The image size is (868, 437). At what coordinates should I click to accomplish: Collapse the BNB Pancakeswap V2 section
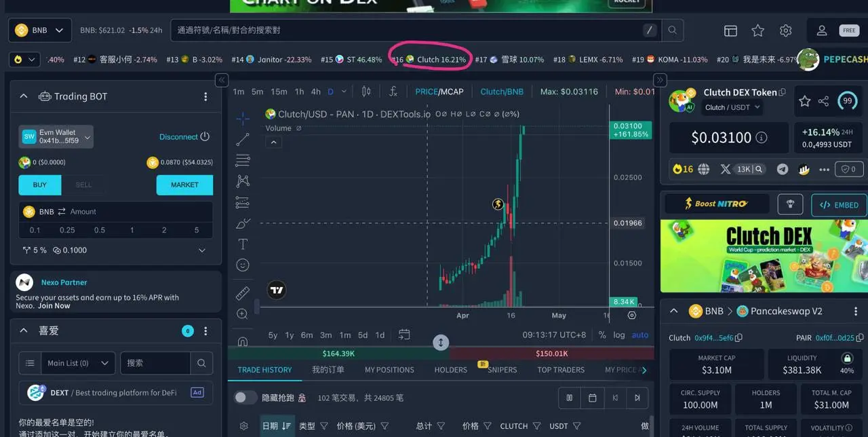pyautogui.click(x=674, y=311)
